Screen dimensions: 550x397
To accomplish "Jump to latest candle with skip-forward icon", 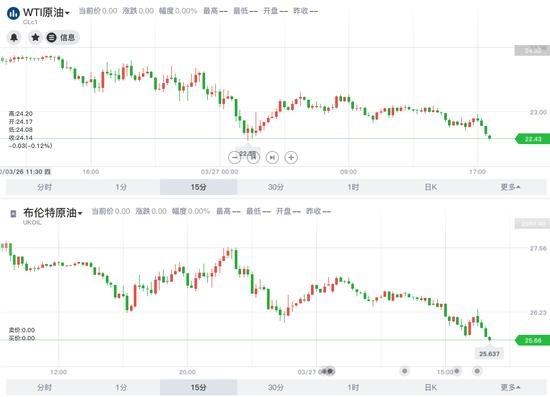I will click(272, 157).
